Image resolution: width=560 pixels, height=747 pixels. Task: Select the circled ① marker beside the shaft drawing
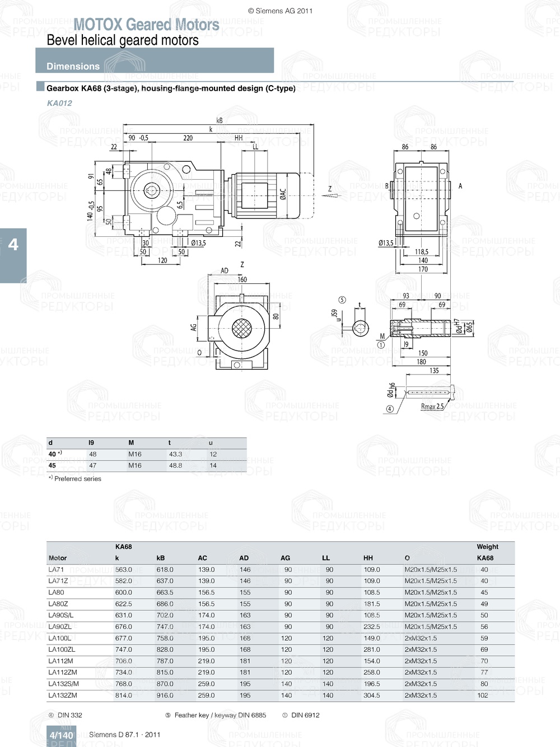tap(380, 345)
